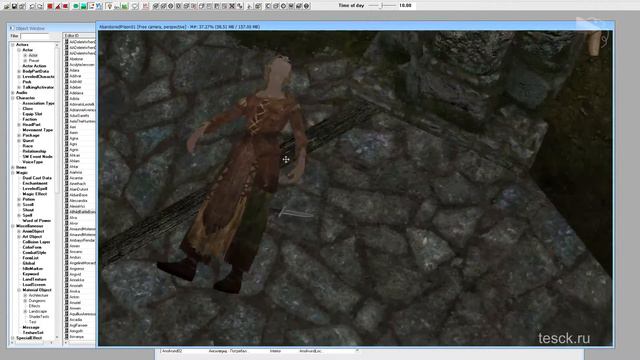The image size is (640, 360).
Task: Toggle the red triangle angle snap icon
Action: click(x=58, y=6)
